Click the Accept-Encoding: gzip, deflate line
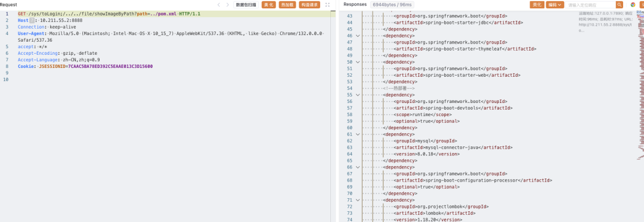Screen dimensions: 644x222 point(57,53)
